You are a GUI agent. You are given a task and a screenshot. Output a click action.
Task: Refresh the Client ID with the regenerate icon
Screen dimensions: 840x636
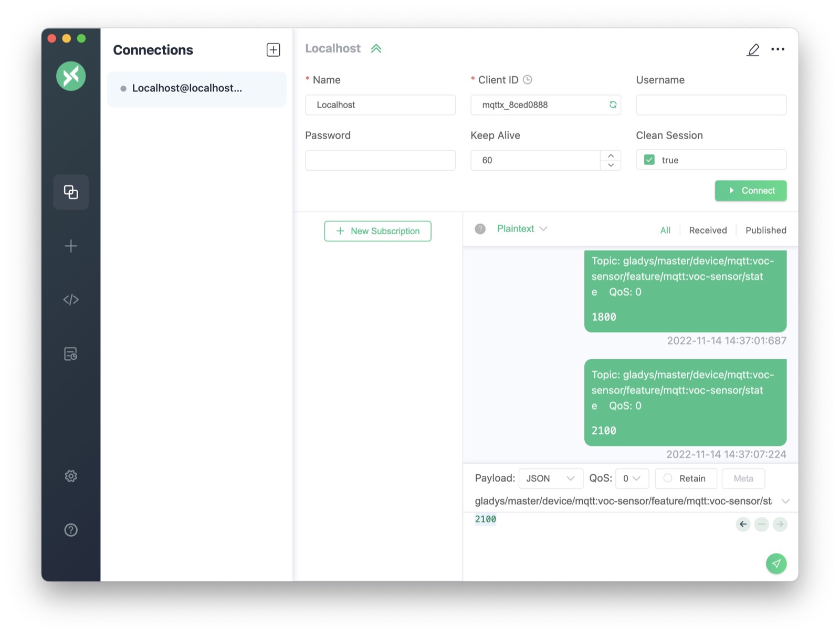613,105
